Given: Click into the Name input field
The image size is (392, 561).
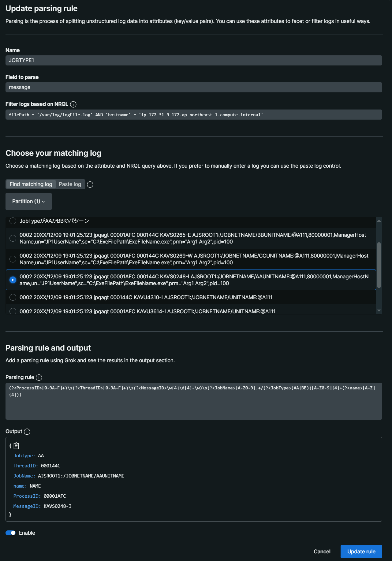Looking at the screenshot, I should (194, 60).
